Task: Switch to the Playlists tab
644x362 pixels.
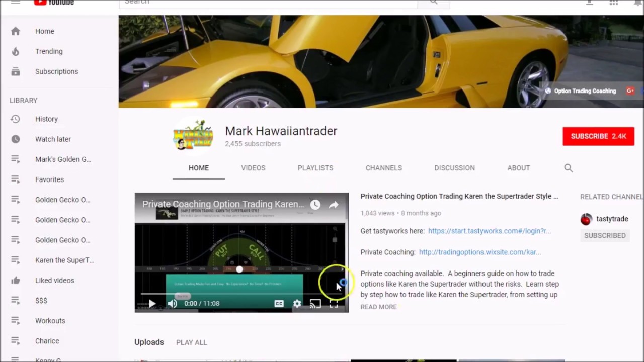Action: [x=315, y=168]
